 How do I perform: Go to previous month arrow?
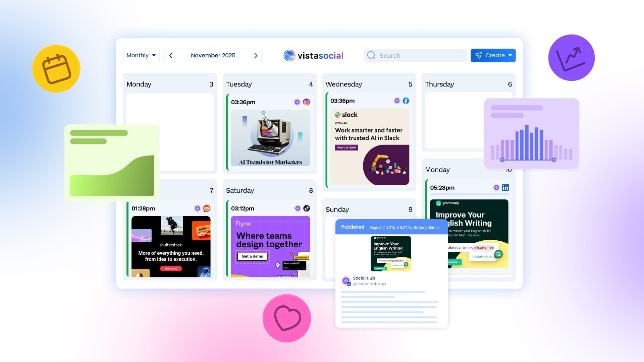171,55
